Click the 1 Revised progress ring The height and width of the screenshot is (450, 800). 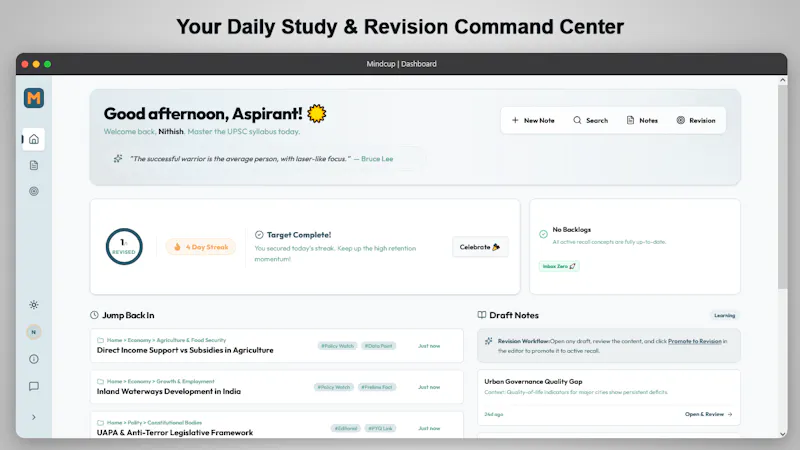124,246
